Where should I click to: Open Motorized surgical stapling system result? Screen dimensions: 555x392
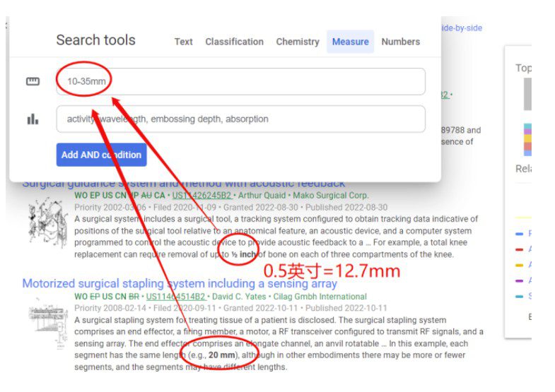(180, 283)
